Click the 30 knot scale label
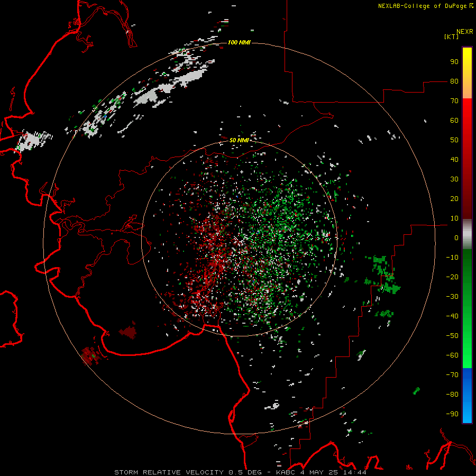This screenshot has width=476, height=476. (x=454, y=179)
